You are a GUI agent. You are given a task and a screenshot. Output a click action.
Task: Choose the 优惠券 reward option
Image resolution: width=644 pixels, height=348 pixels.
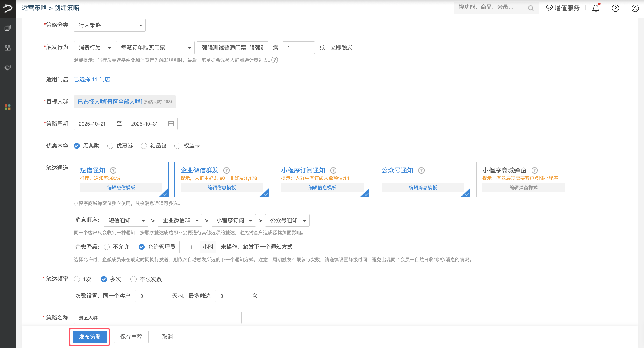(x=110, y=146)
